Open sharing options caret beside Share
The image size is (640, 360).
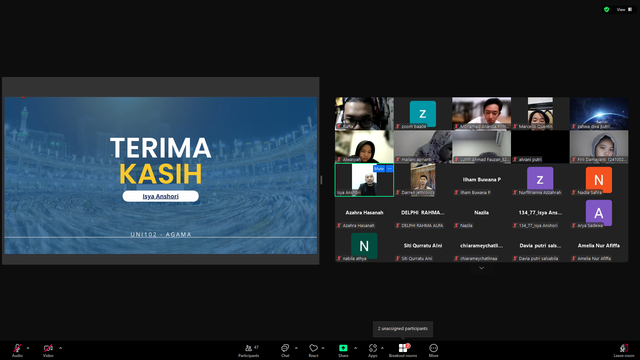[356, 348]
